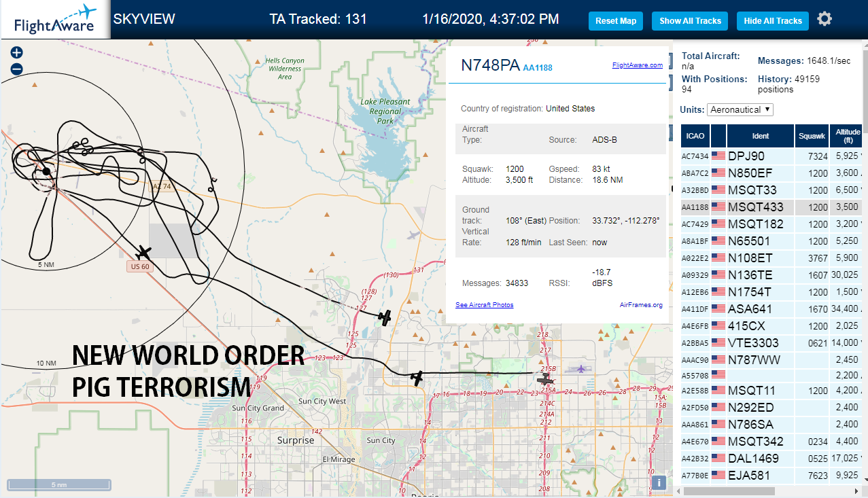Sort table by Squawk column
Screen dimensions: 868x498
click(x=812, y=136)
